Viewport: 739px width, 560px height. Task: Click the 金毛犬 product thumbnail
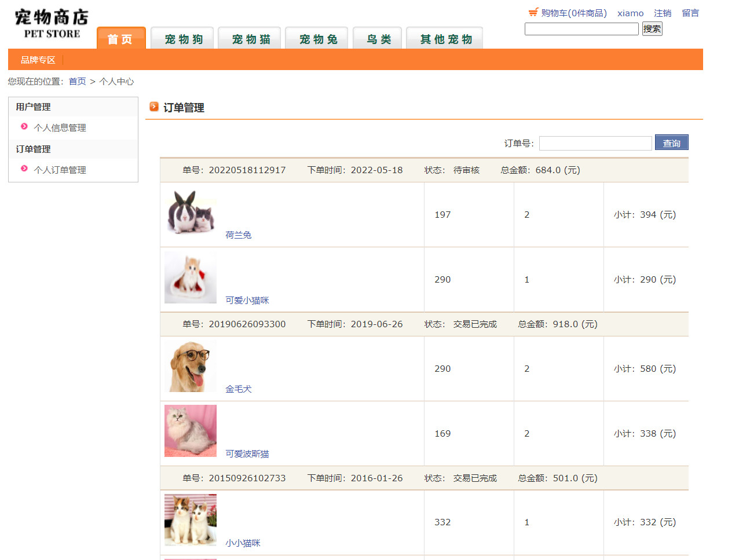point(190,367)
